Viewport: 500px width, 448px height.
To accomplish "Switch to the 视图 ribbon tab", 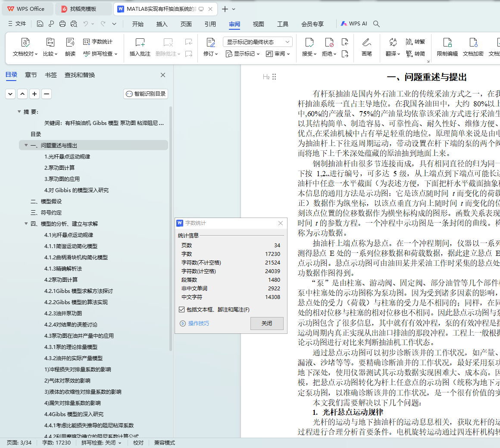I will pos(258,24).
